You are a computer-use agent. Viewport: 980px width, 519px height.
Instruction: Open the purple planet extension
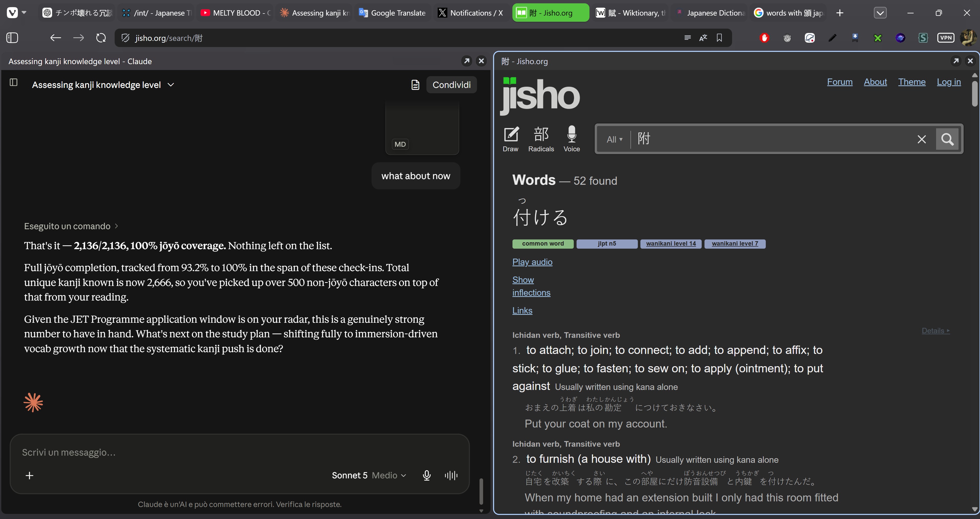[900, 38]
